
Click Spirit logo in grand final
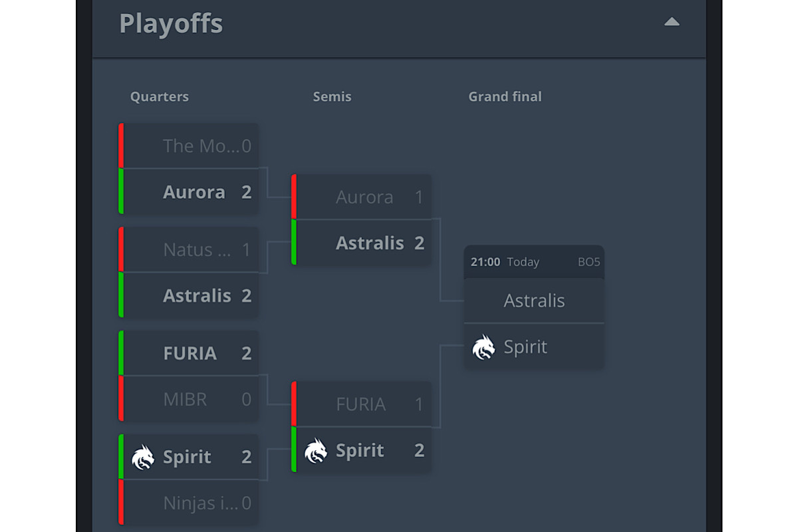(483, 347)
